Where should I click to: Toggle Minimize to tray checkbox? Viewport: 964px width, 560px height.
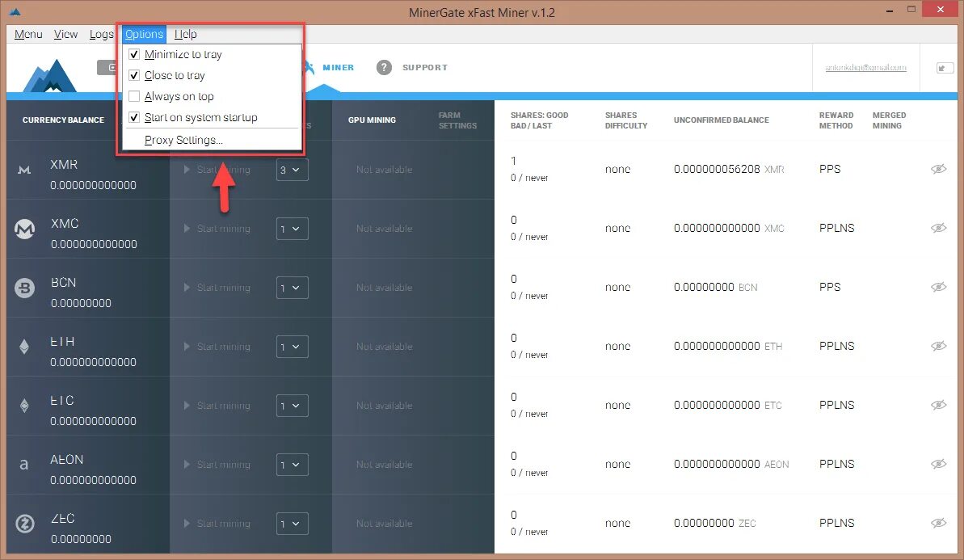(134, 54)
